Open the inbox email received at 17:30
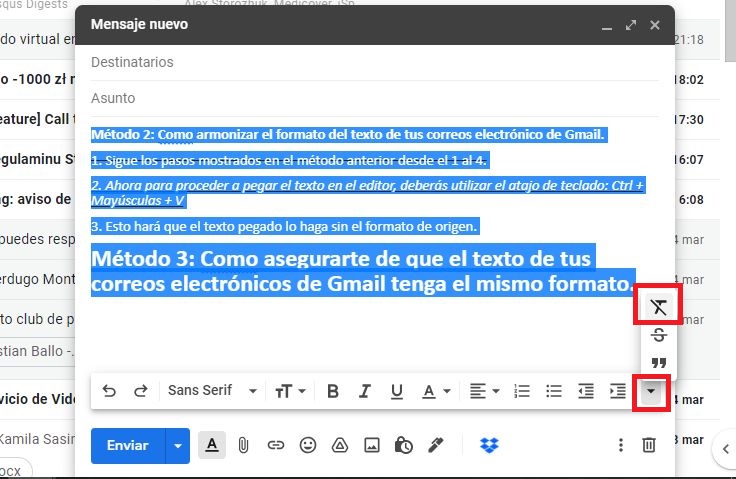 click(x=690, y=120)
